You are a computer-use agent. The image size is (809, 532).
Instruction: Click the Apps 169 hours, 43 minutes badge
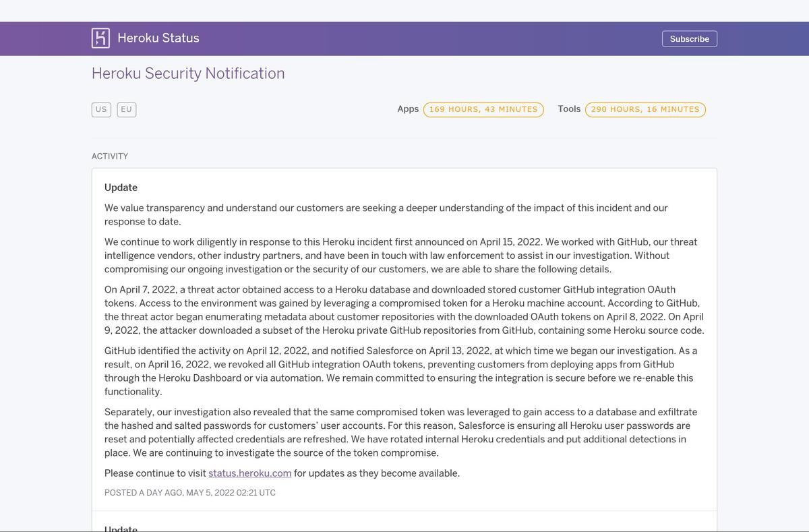(x=483, y=109)
